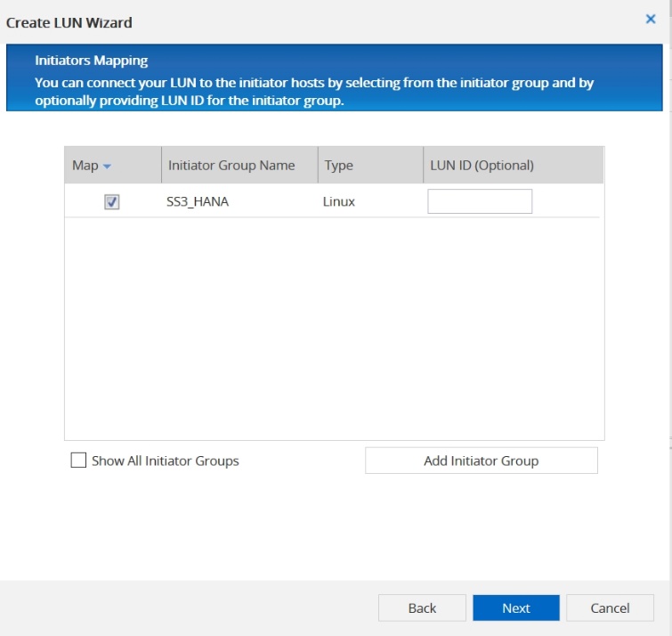Image resolution: width=672 pixels, height=636 pixels.
Task: Enable the Show All Initiator Groups checkbox
Action: pyautogui.click(x=78, y=461)
